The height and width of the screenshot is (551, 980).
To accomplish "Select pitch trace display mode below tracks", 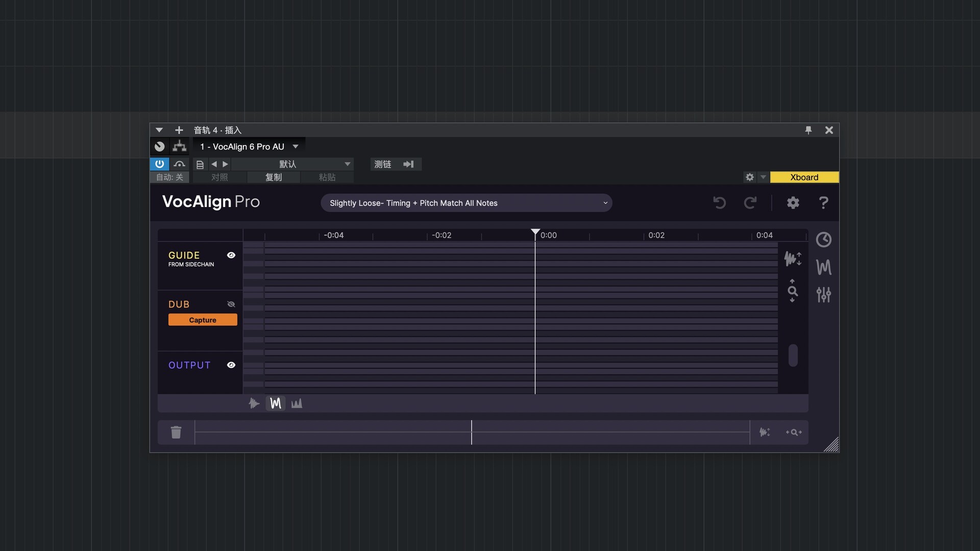I will 276,404.
